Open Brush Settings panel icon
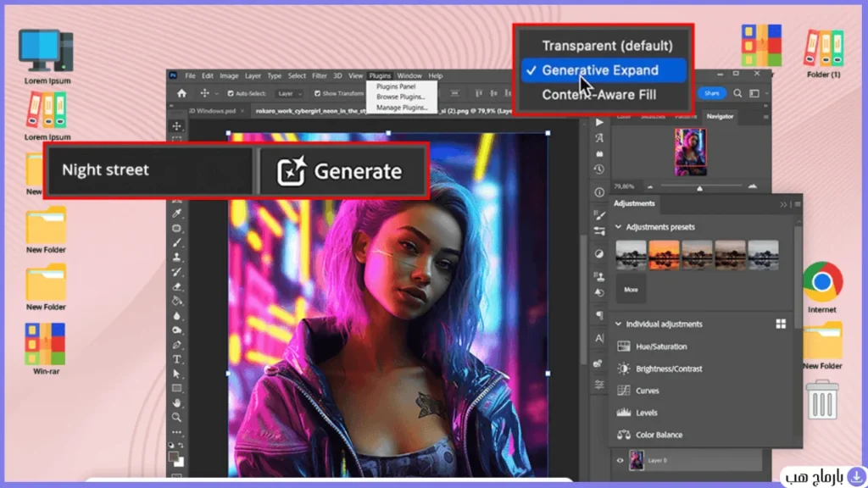The image size is (868, 488). pos(599,214)
